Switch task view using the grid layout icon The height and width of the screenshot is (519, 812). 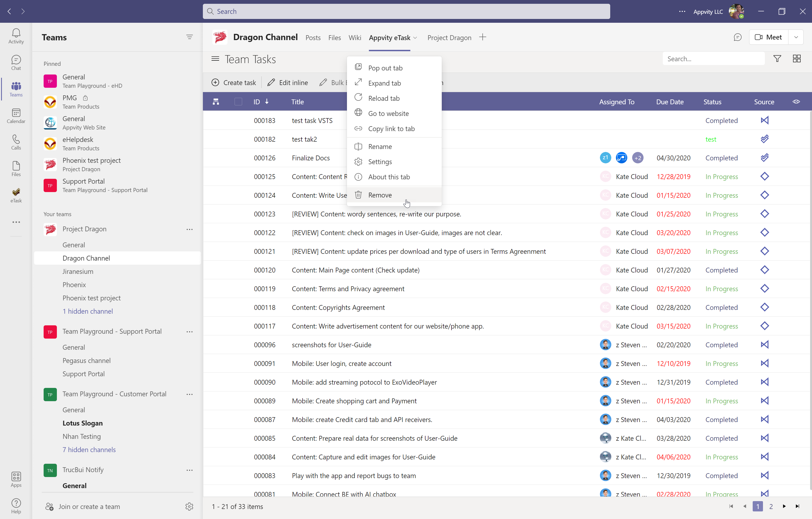pyautogui.click(x=797, y=58)
